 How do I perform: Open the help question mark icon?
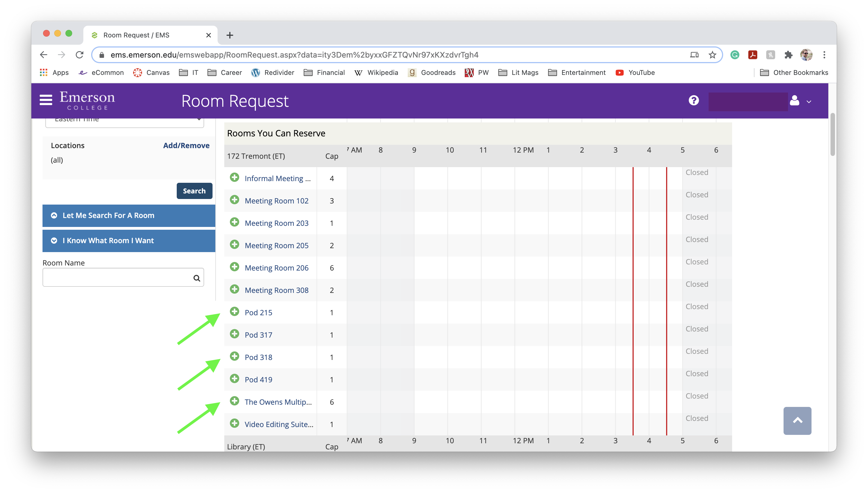click(694, 100)
